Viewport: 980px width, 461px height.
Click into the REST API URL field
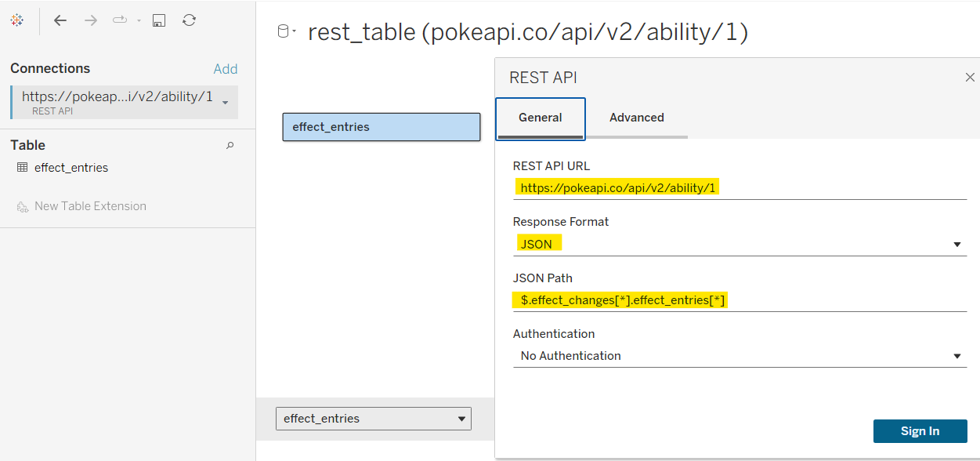pos(739,188)
